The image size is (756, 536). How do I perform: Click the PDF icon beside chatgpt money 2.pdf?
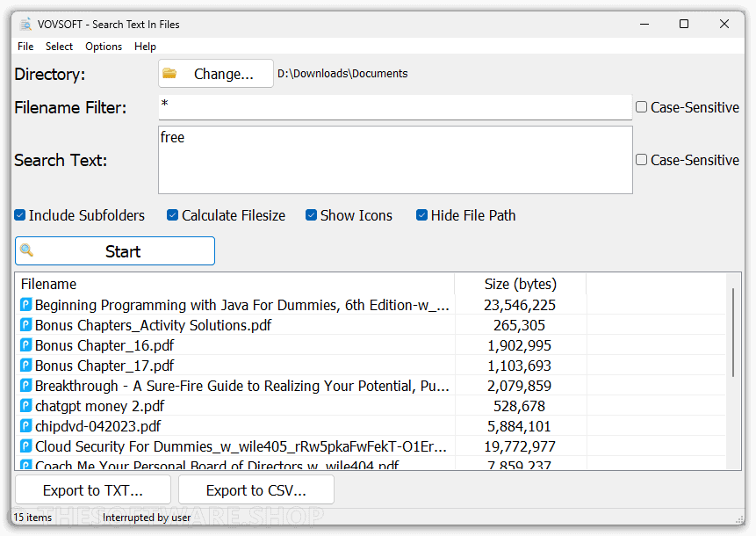[x=26, y=406]
